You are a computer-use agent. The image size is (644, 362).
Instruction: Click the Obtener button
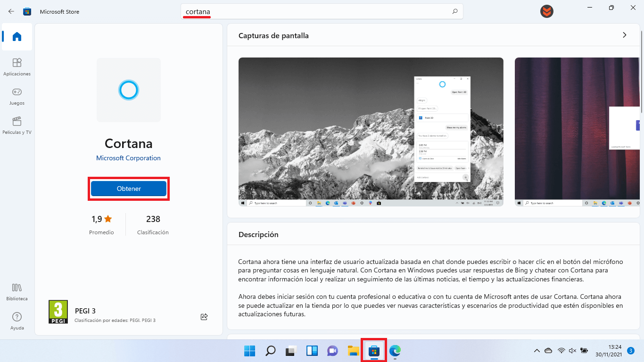coord(129,189)
